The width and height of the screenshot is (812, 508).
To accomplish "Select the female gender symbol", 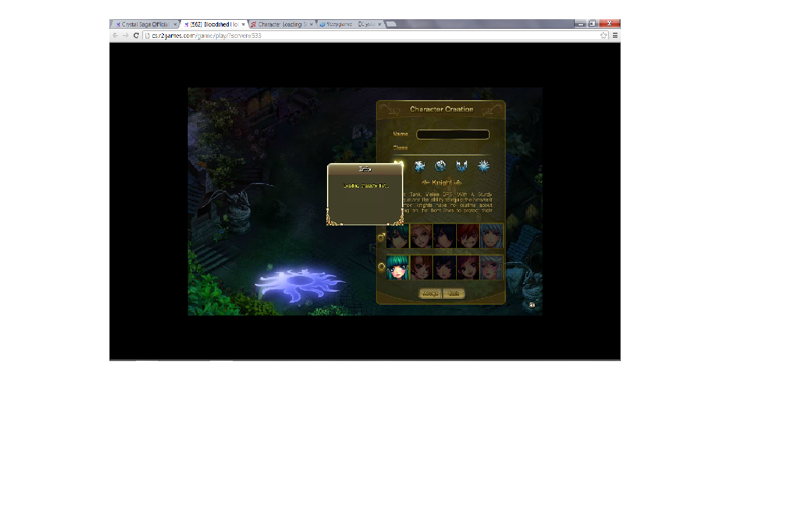I will point(381,267).
